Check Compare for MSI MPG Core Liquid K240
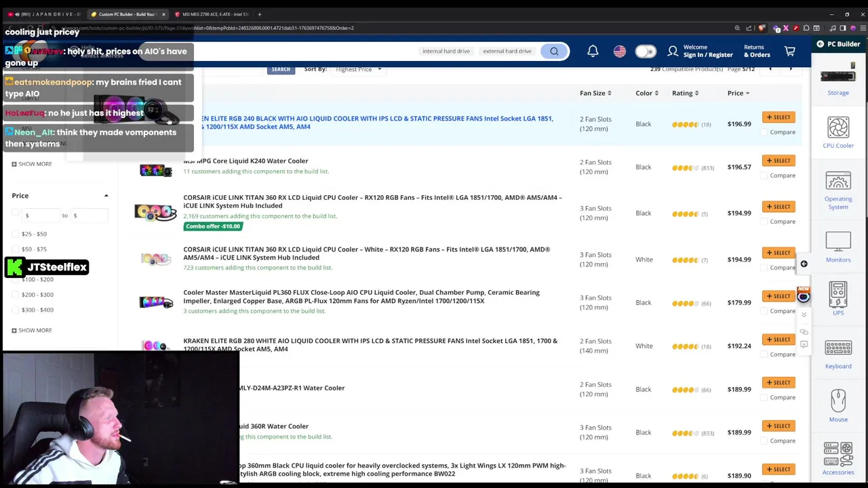This screenshot has height=488, width=868. (764, 176)
